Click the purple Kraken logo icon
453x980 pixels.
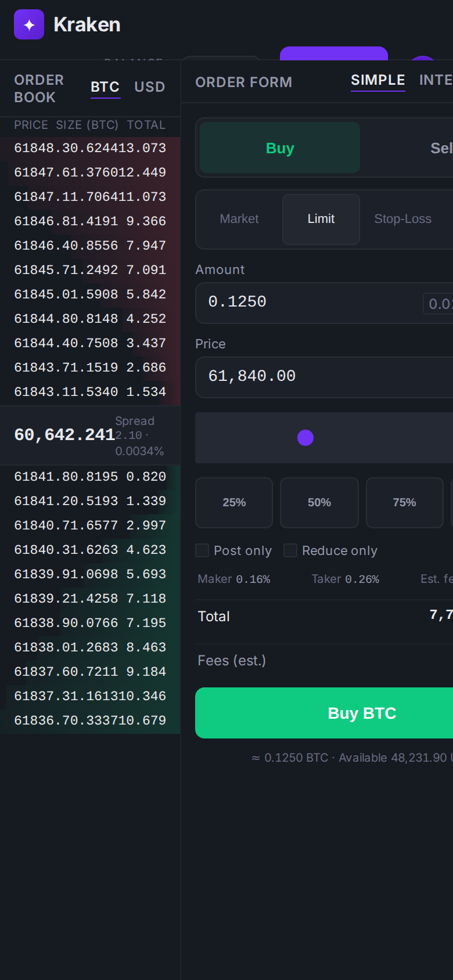pyautogui.click(x=29, y=24)
